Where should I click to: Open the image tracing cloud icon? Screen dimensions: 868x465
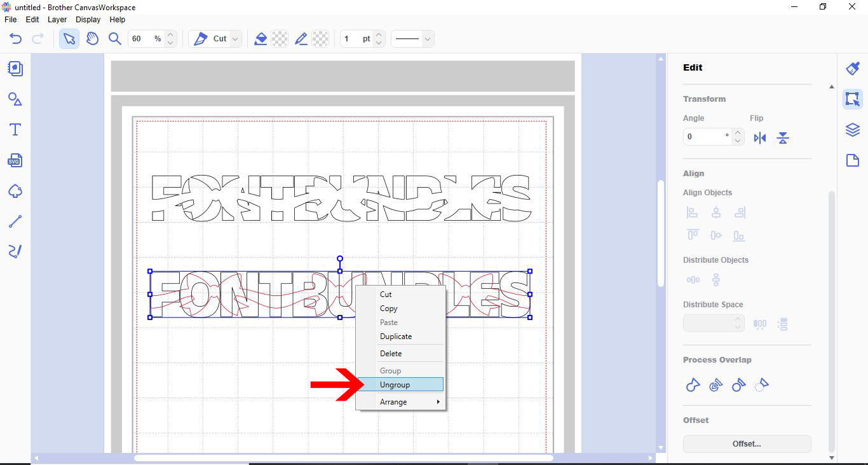[x=15, y=191]
